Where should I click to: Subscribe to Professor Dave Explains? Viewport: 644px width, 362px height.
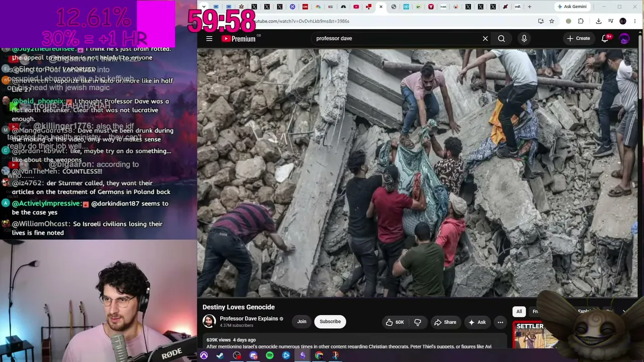click(330, 322)
